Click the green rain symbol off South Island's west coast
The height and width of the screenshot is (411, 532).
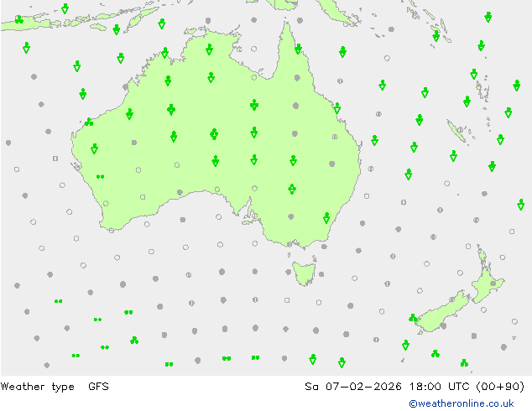413,318
